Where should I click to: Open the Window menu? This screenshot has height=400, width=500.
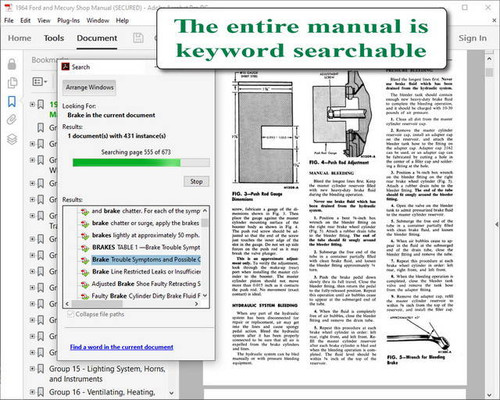pos(98,21)
